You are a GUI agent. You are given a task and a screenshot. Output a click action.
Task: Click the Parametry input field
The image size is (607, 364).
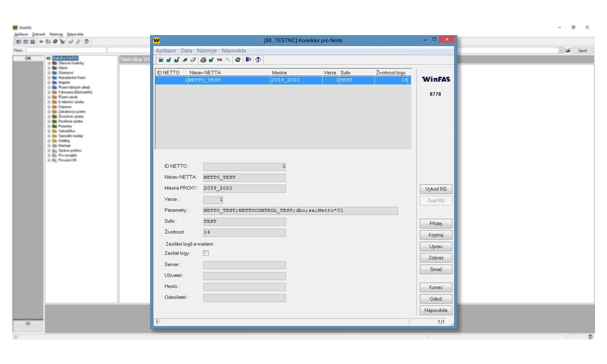300,211
